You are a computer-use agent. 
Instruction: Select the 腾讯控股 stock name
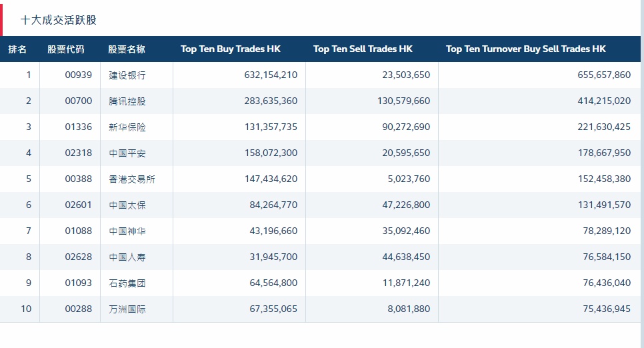tap(127, 101)
